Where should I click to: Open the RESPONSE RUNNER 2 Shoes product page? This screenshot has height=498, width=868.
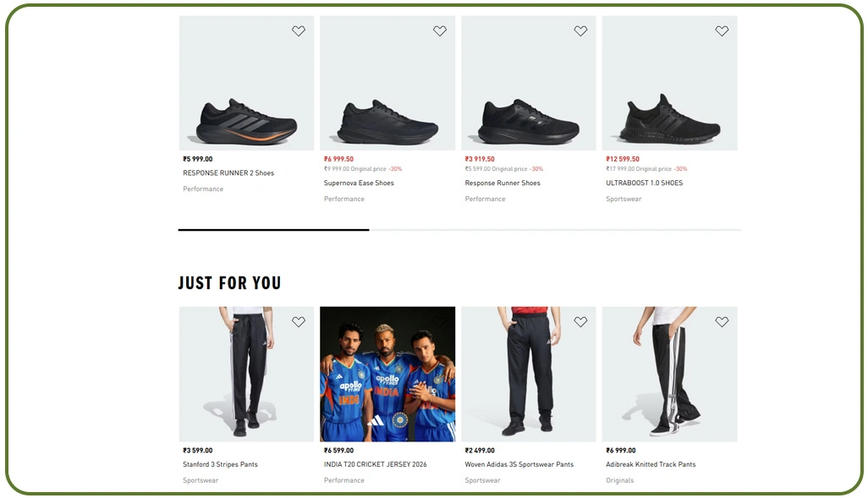click(228, 172)
